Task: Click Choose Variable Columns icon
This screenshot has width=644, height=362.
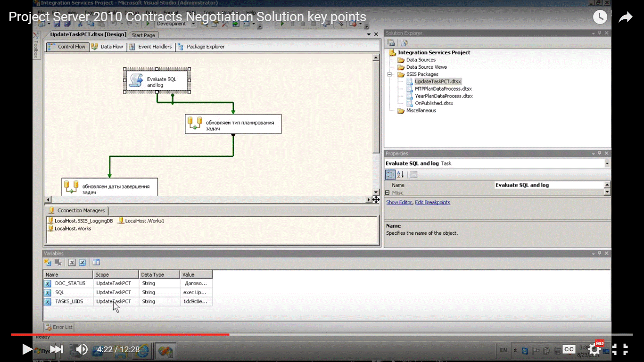Action: pyautogui.click(x=96, y=263)
